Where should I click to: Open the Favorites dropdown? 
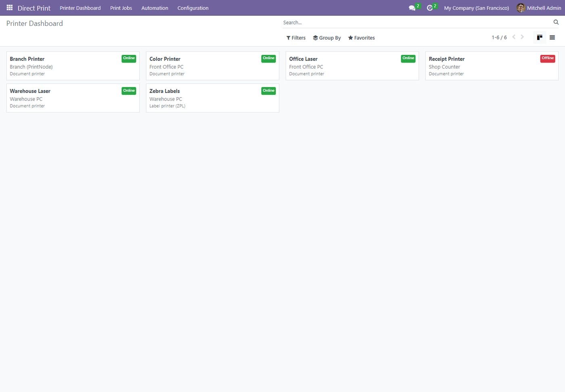click(x=362, y=38)
